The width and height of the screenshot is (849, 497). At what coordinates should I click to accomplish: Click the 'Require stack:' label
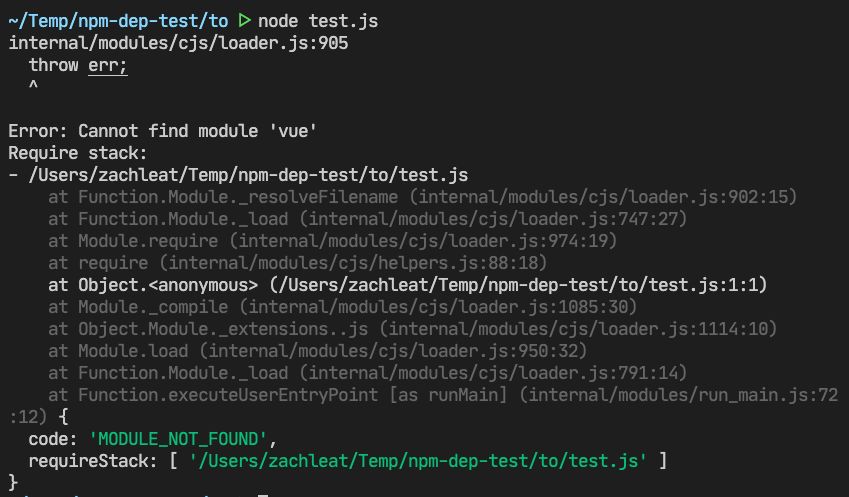78,153
